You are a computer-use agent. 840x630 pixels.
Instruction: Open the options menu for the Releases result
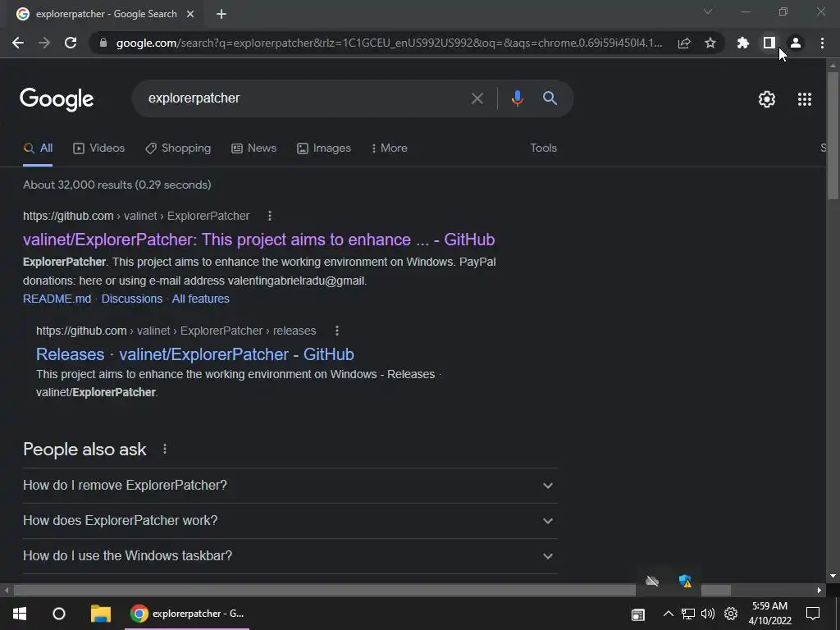(336, 331)
